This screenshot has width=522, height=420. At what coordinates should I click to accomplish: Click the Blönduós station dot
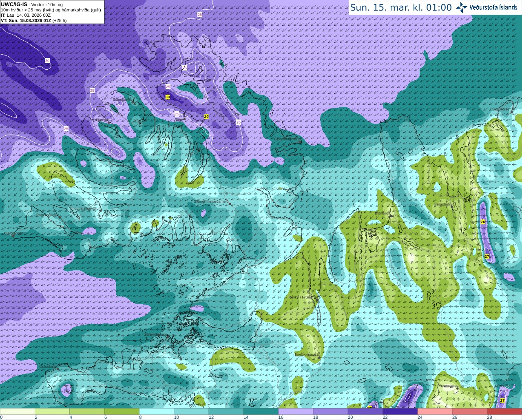pos(391,216)
